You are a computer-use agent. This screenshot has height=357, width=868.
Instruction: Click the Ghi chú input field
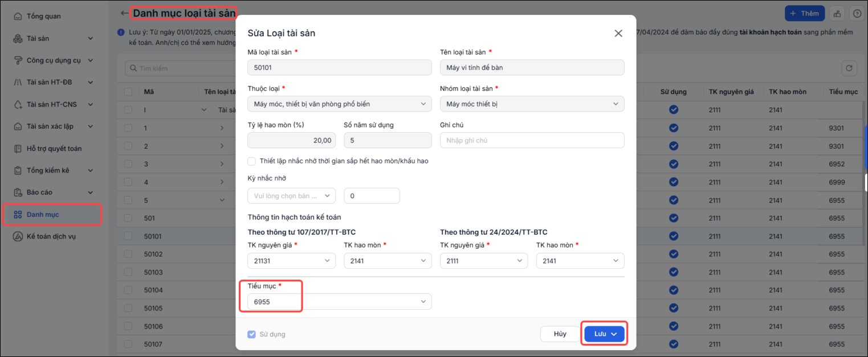coord(532,140)
